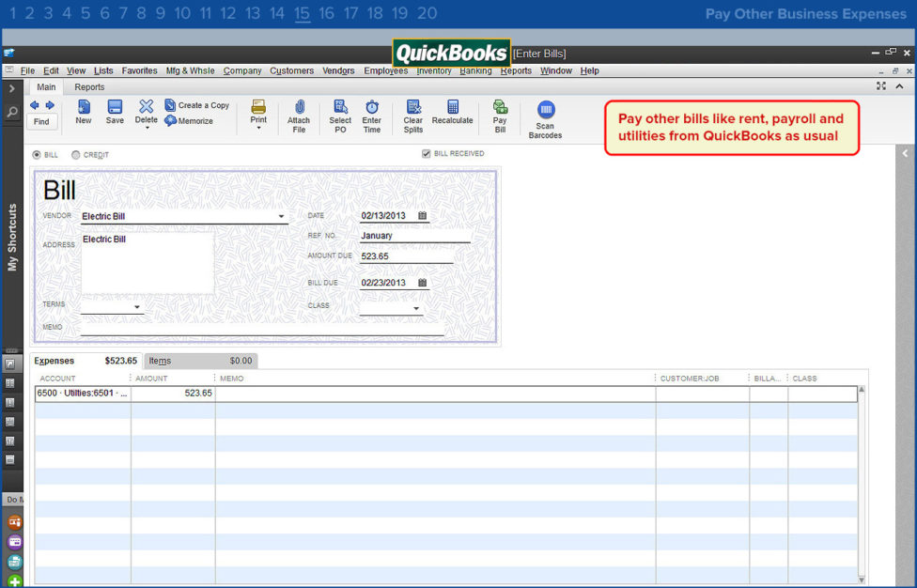Open the date calendar picker

[x=422, y=216]
